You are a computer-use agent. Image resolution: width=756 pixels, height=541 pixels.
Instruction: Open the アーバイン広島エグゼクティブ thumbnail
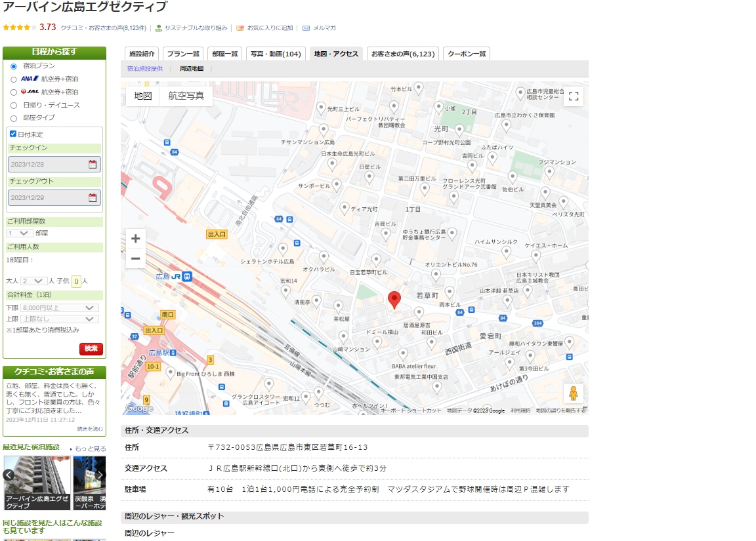(x=37, y=483)
